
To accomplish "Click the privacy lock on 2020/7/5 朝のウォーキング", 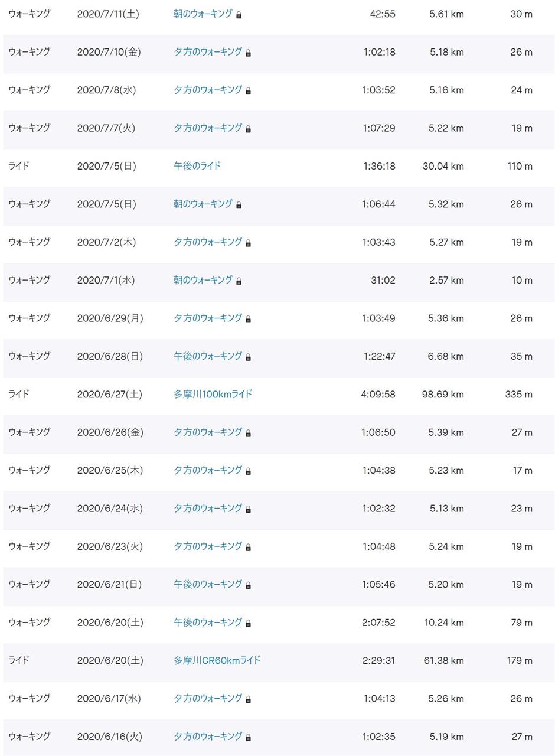I will pos(239,205).
